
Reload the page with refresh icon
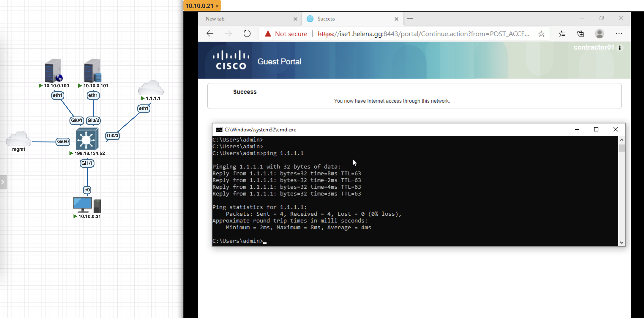[x=247, y=34]
